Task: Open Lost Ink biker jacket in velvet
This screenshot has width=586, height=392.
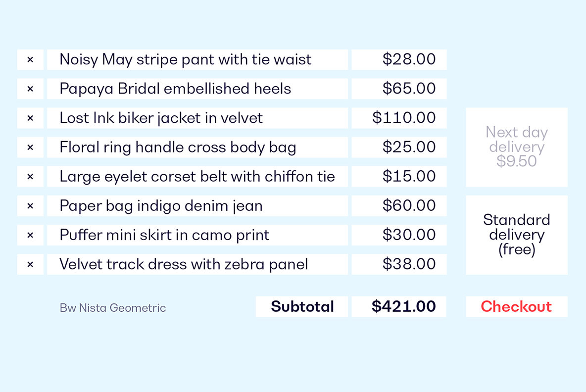Action: click(197, 118)
